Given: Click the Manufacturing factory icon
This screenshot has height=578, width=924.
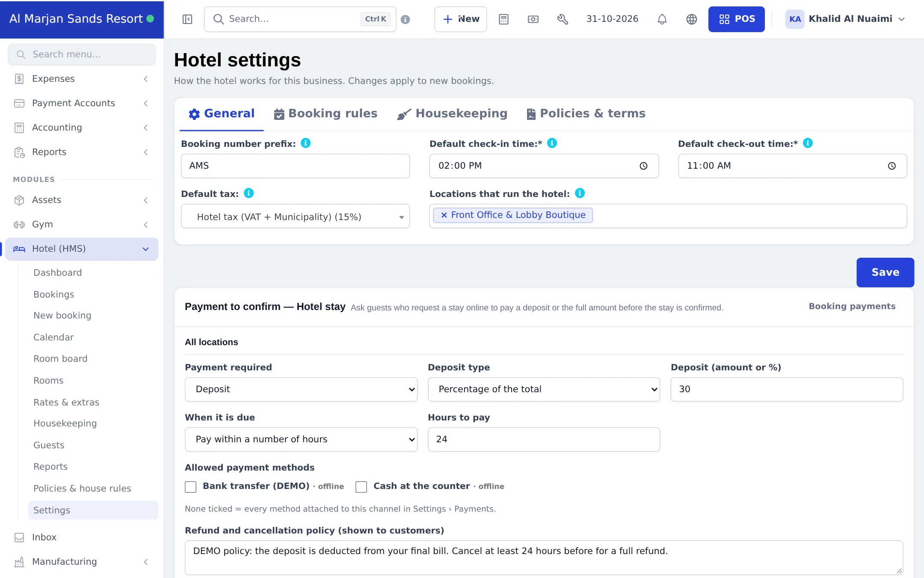Looking at the screenshot, I should (x=19, y=562).
